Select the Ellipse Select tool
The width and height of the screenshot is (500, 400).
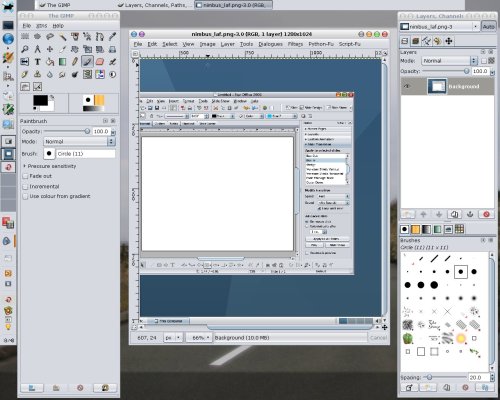(x=37, y=37)
